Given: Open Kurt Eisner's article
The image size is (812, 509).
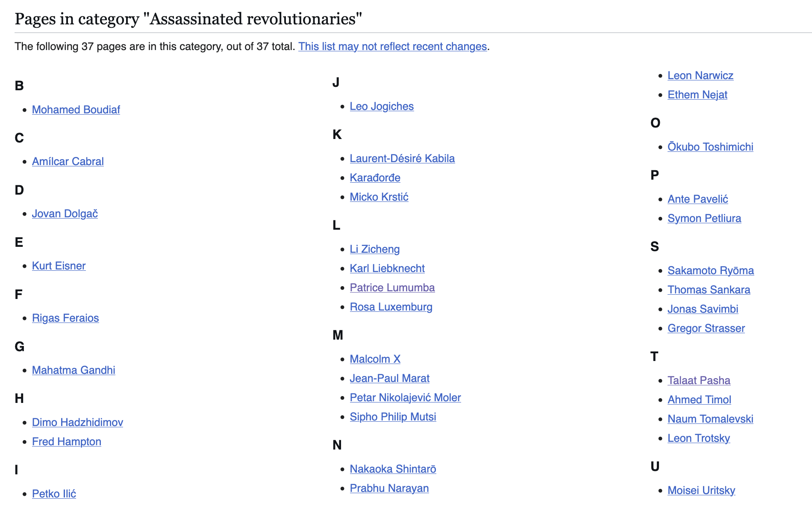Looking at the screenshot, I should click(59, 266).
